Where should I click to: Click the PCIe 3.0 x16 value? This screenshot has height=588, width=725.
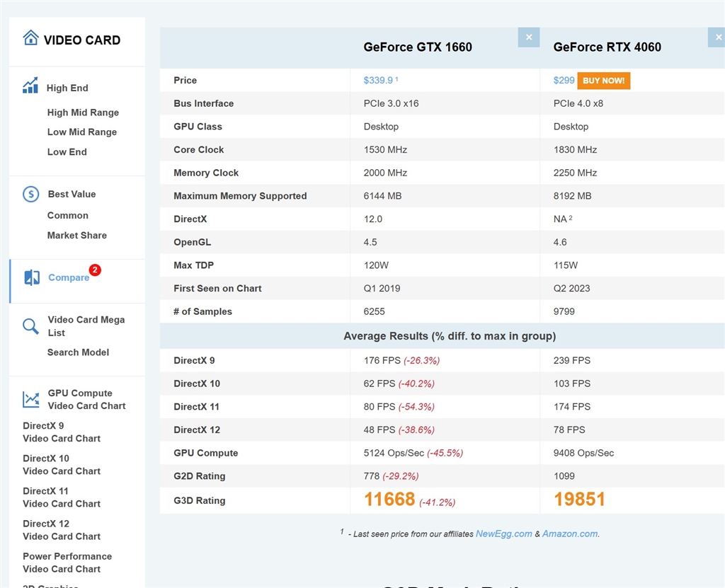(391, 103)
